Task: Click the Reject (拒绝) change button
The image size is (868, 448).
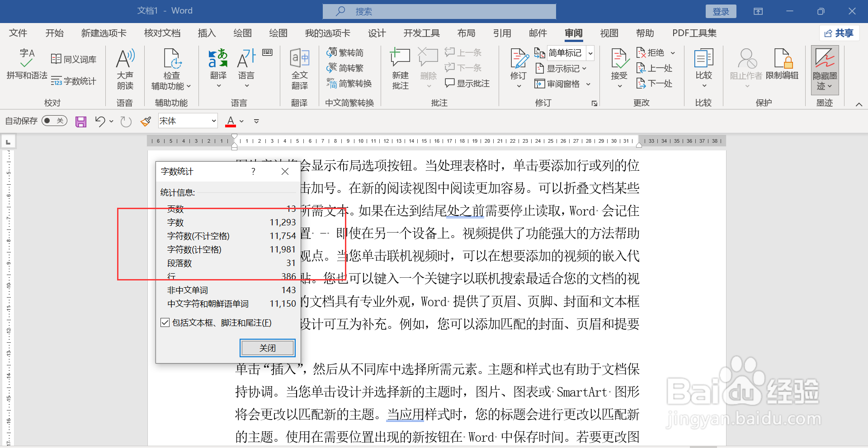Action: 651,53
